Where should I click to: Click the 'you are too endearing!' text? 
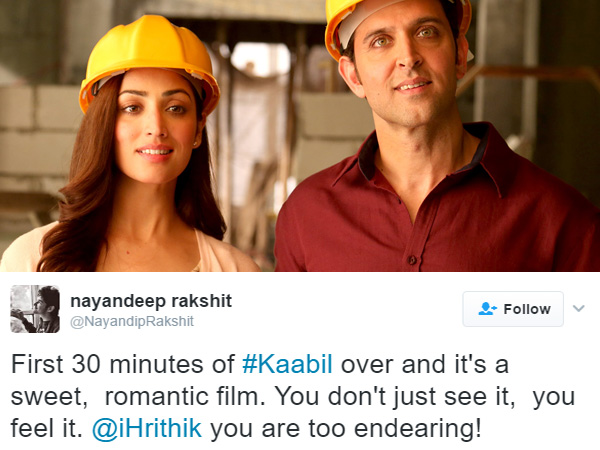tap(346, 429)
